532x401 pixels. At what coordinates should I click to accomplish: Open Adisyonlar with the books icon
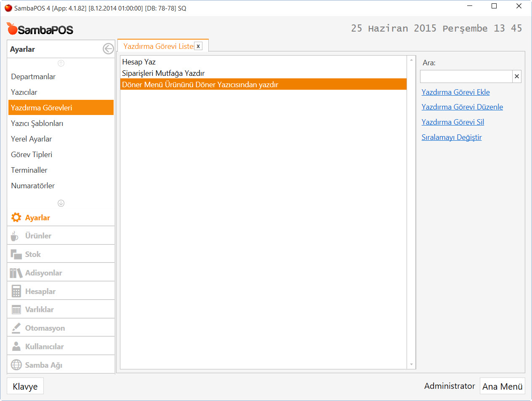coord(16,273)
